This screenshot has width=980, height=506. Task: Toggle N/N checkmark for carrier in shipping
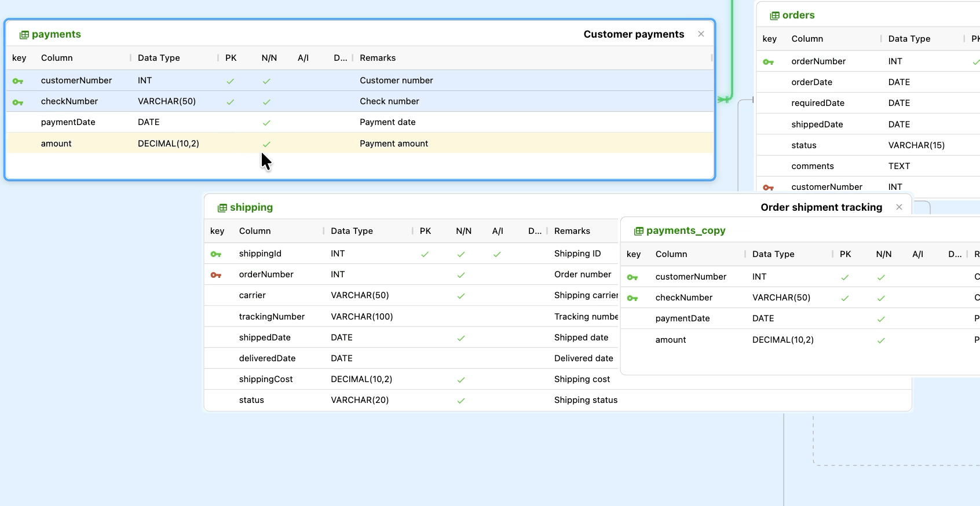pyautogui.click(x=461, y=296)
